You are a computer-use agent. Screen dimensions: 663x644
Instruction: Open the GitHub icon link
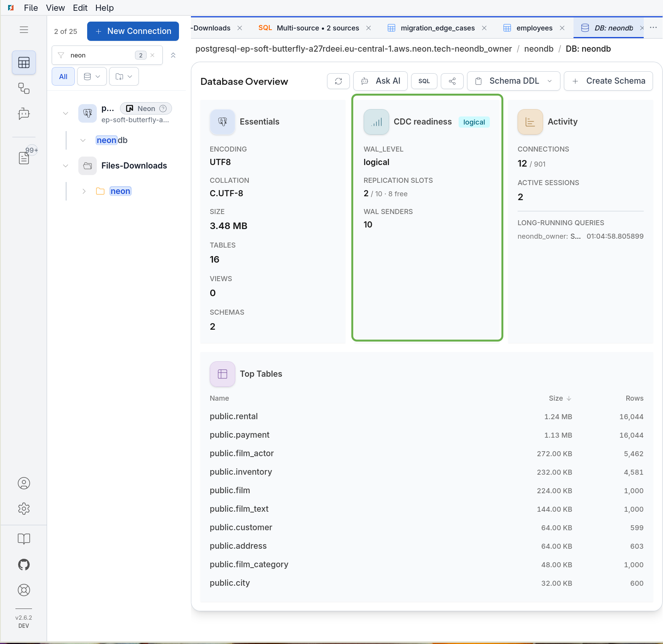24,565
